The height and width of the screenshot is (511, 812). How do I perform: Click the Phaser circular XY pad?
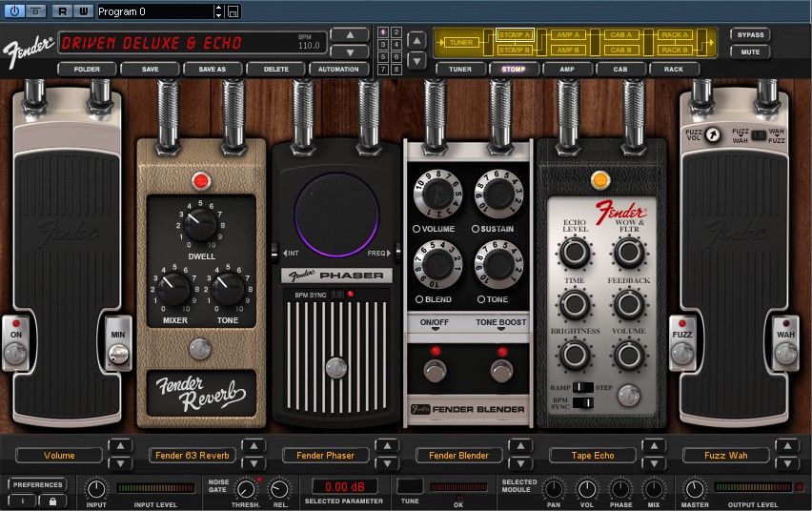(x=336, y=215)
